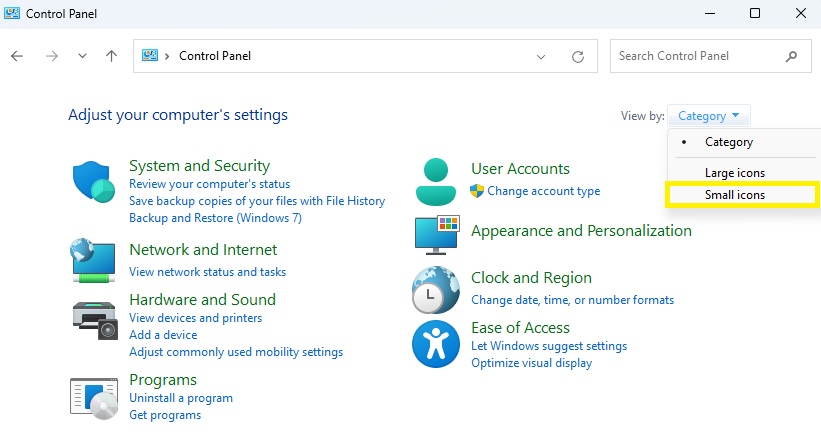The image size is (821, 446).
Task: Open Appearance and Personalization heading
Action: [x=581, y=231]
